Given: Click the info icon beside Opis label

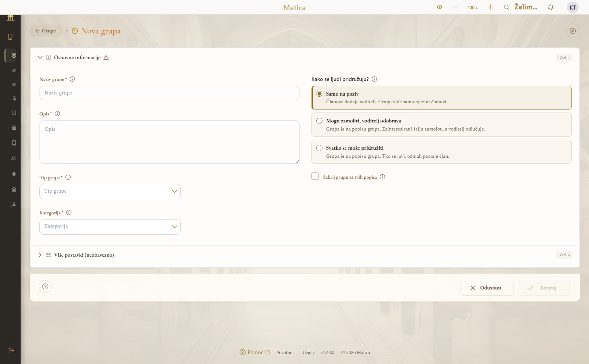Looking at the screenshot, I should (57, 114).
